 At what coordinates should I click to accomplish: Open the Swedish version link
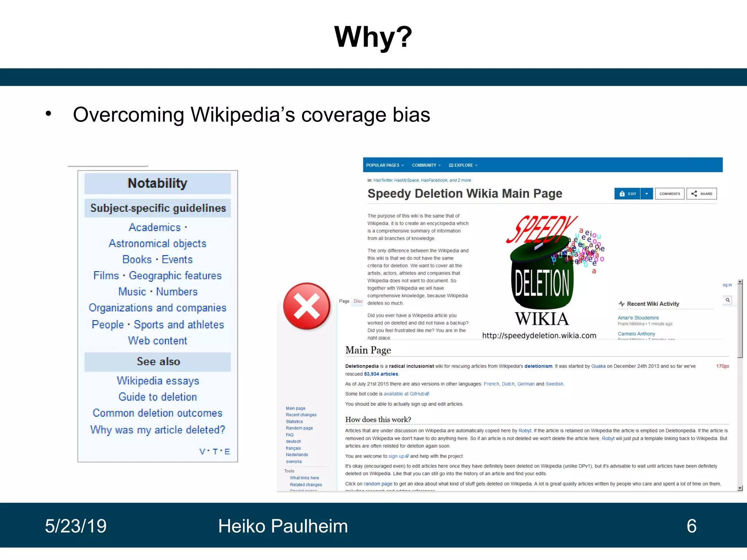click(x=554, y=384)
